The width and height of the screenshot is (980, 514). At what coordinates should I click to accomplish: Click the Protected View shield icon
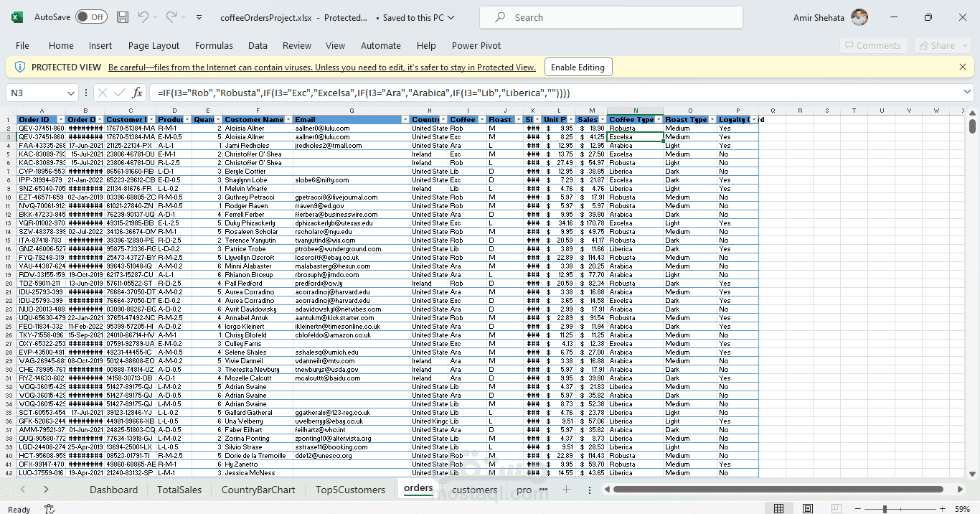pyautogui.click(x=19, y=67)
